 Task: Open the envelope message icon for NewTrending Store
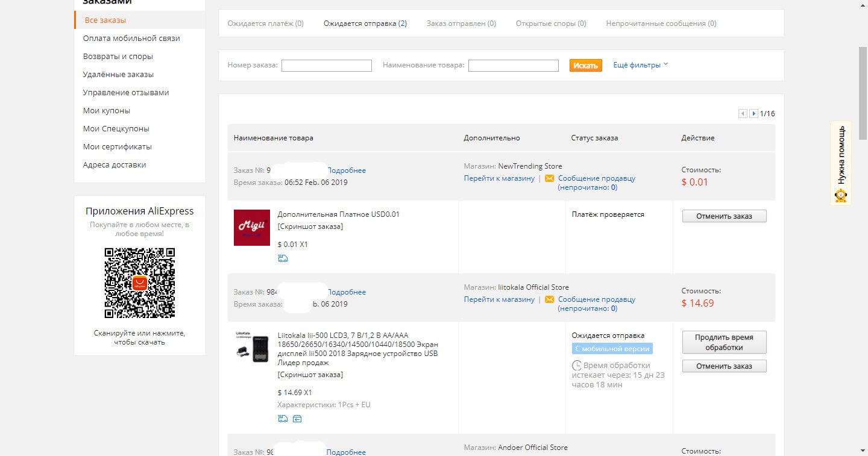(x=549, y=178)
